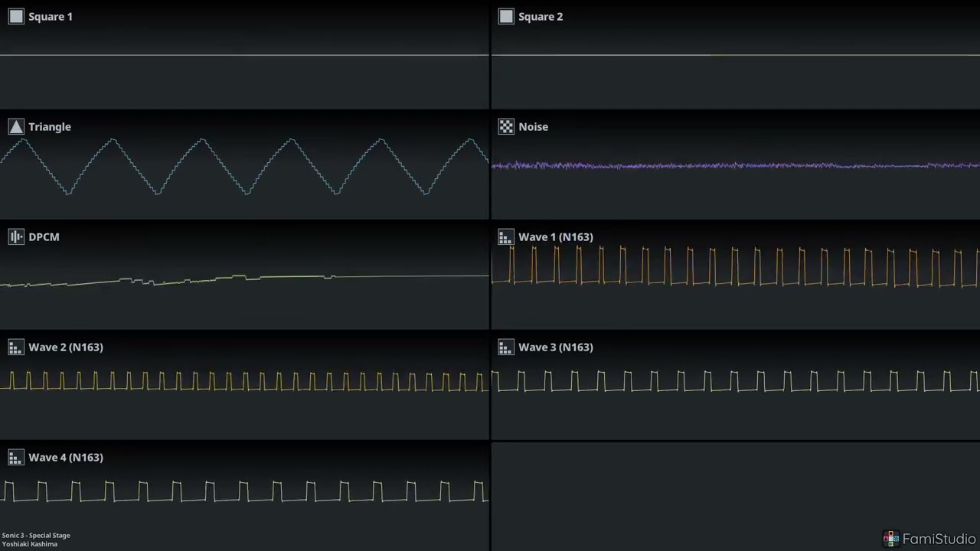Click the Square 2 channel icon

(506, 16)
